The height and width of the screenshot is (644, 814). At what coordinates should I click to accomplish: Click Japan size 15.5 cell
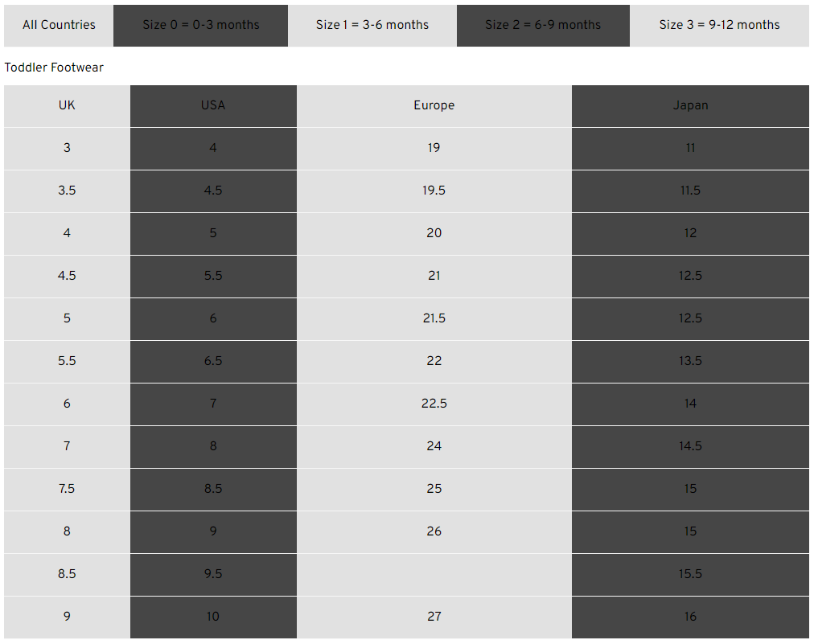click(690, 575)
